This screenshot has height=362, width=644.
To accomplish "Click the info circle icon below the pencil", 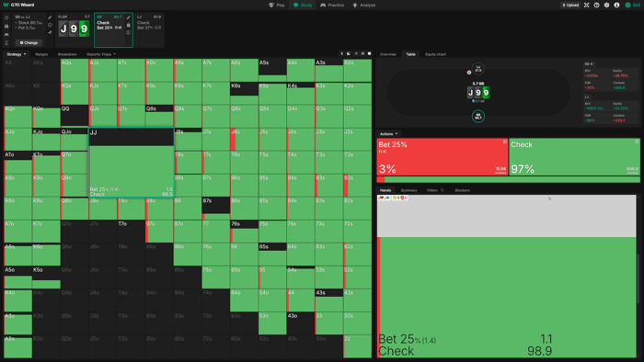I will [x=50, y=25].
